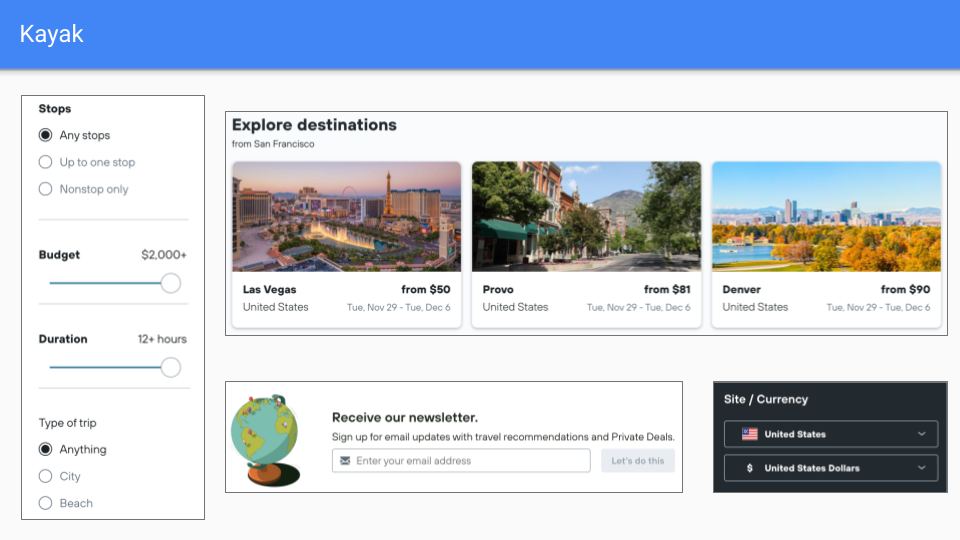Viewport: 960px width, 540px height.
Task: Click the 'from $81' price
Action: 667,289
